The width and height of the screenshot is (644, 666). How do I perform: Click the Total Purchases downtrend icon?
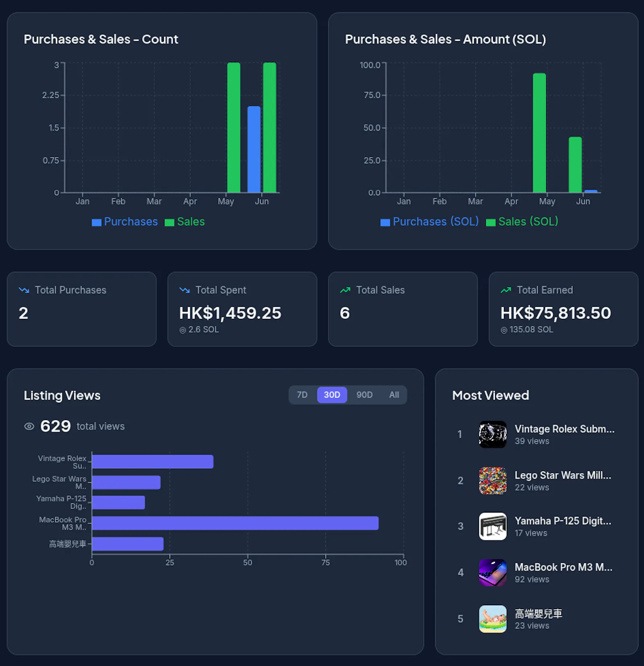[24, 290]
